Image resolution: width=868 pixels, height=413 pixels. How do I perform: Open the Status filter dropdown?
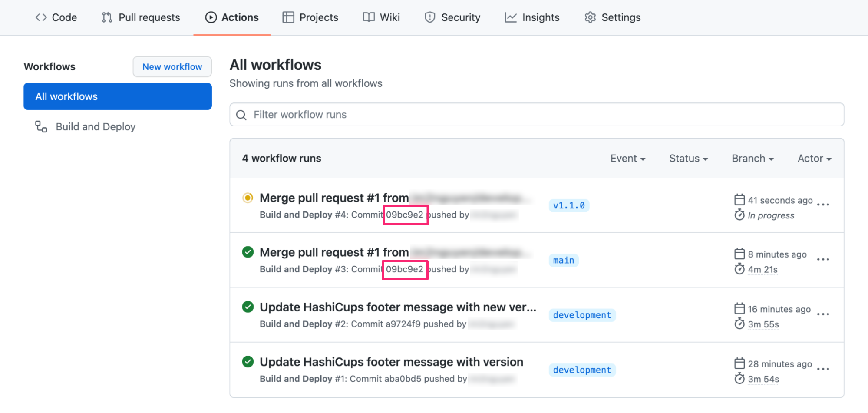click(x=688, y=158)
